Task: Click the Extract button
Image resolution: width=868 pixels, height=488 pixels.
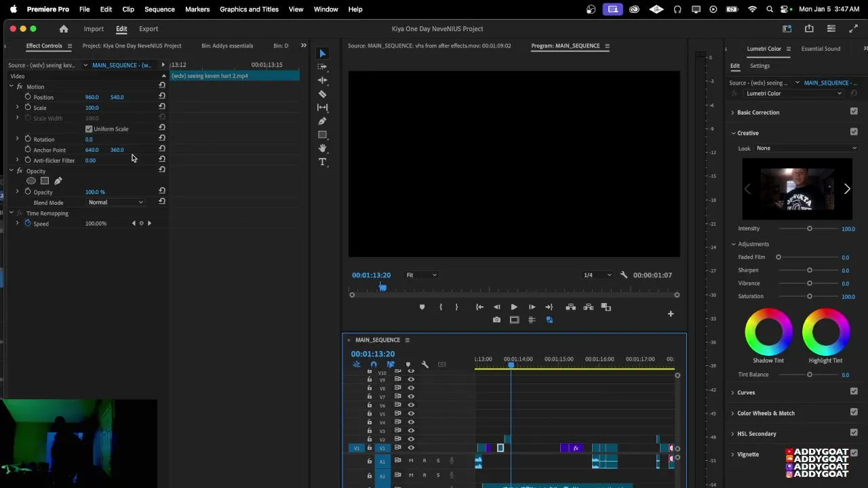Action: pyautogui.click(x=588, y=307)
